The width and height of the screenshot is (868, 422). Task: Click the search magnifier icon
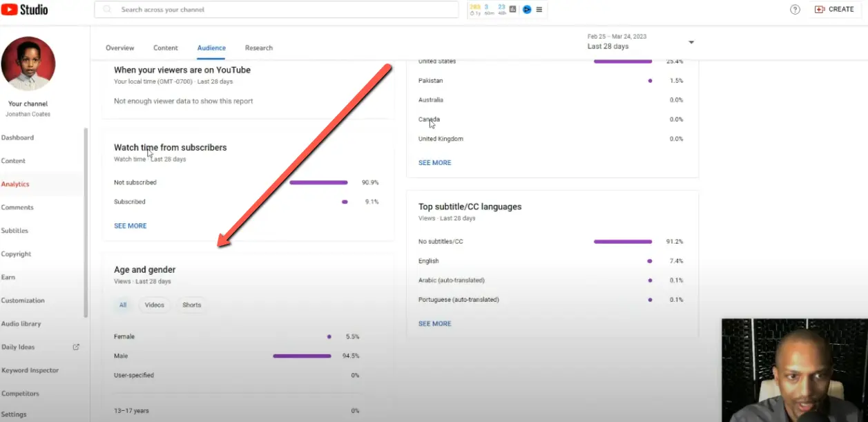pos(106,9)
